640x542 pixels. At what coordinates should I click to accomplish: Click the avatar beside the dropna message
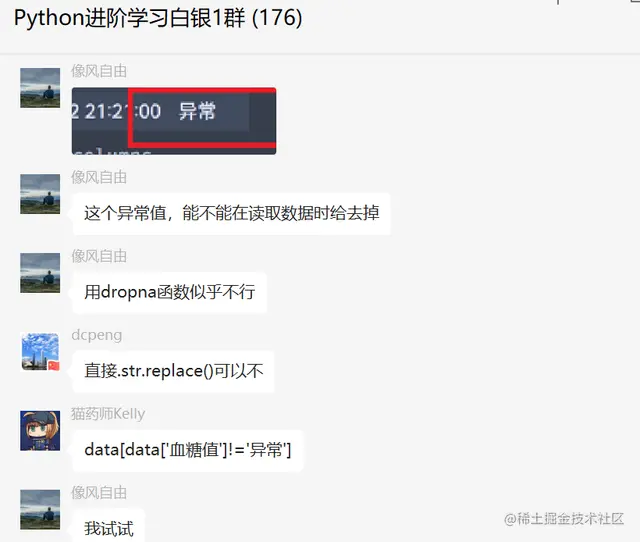(x=40, y=273)
